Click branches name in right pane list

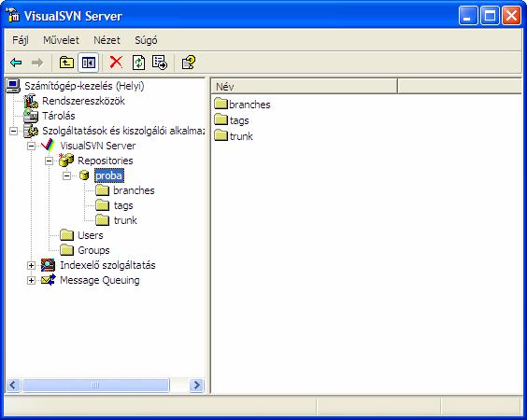[249, 105]
